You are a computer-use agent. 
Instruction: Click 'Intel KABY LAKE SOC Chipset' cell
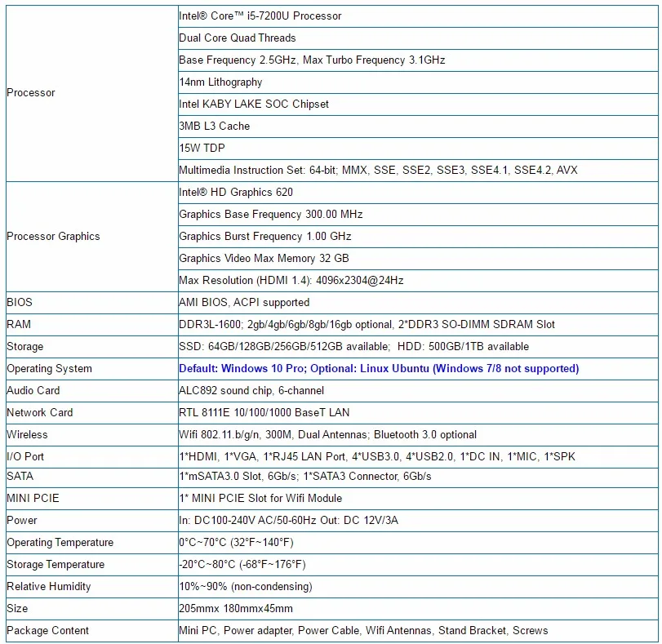coord(418,104)
